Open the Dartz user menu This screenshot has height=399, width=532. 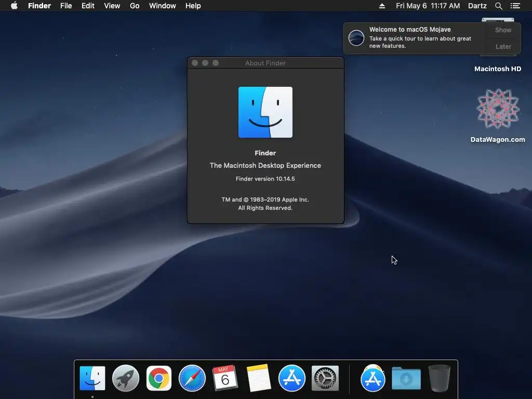[x=477, y=6]
